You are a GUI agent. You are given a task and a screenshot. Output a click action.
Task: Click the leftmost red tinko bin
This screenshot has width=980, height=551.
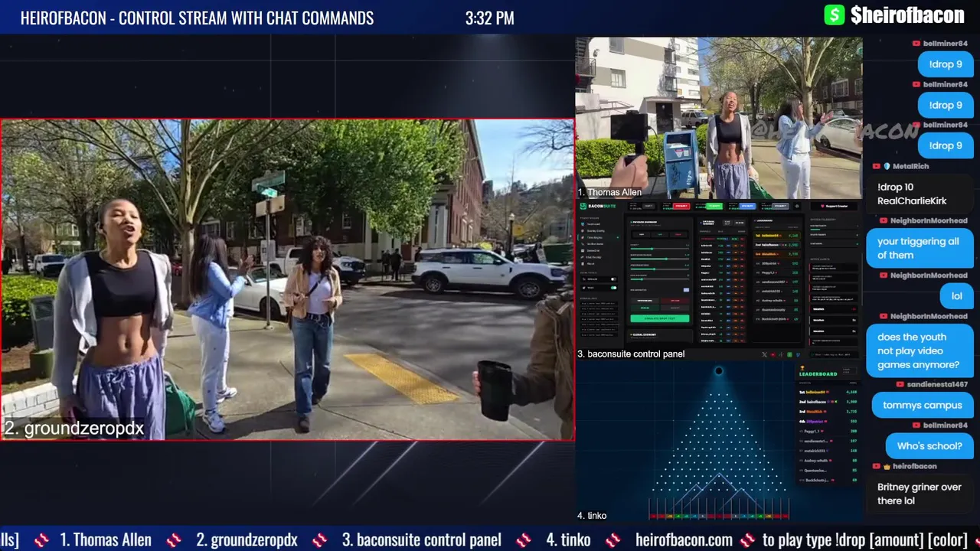pyautogui.click(x=653, y=516)
